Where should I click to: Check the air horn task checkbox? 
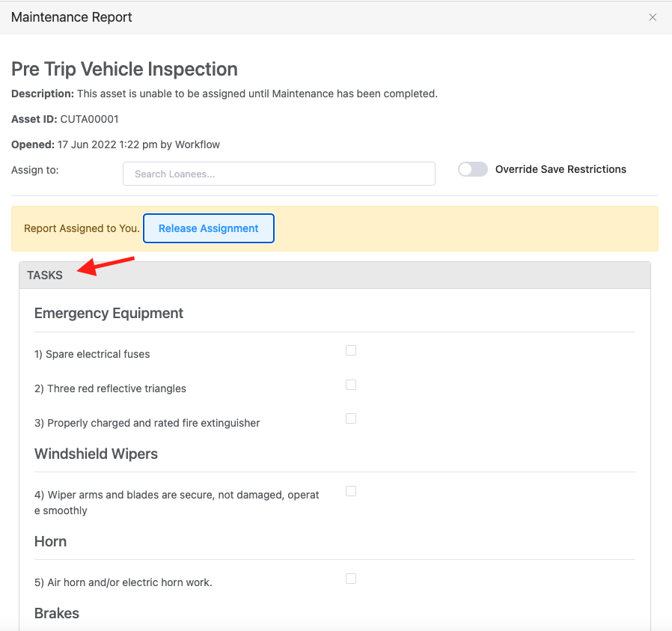[x=351, y=579]
